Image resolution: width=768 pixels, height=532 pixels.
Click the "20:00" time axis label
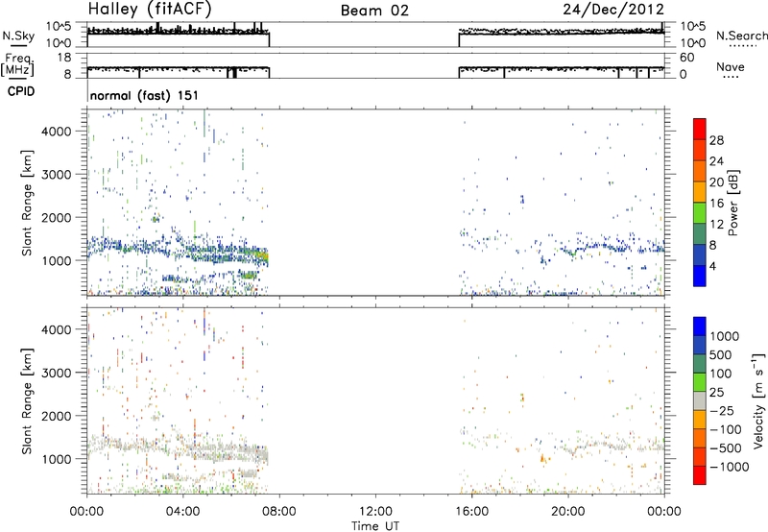[x=567, y=512]
